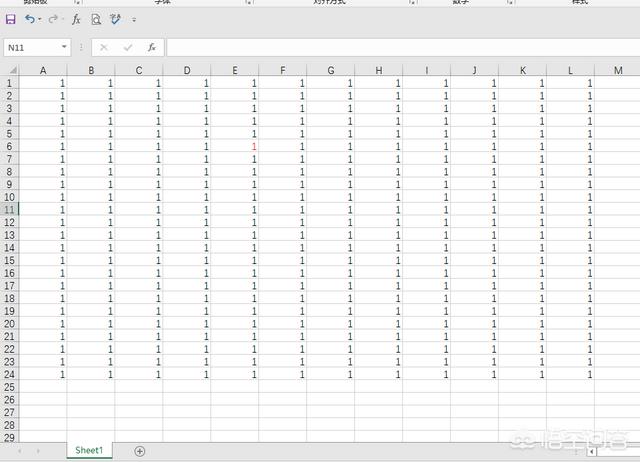The width and height of the screenshot is (640, 462).
Task: Select column J header
Action: pyautogui.click(x=475, y=70)
